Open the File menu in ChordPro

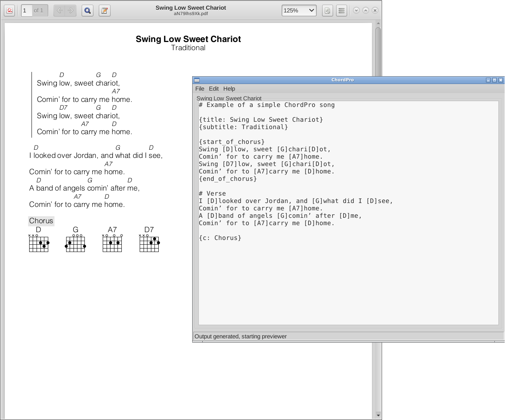200,89
